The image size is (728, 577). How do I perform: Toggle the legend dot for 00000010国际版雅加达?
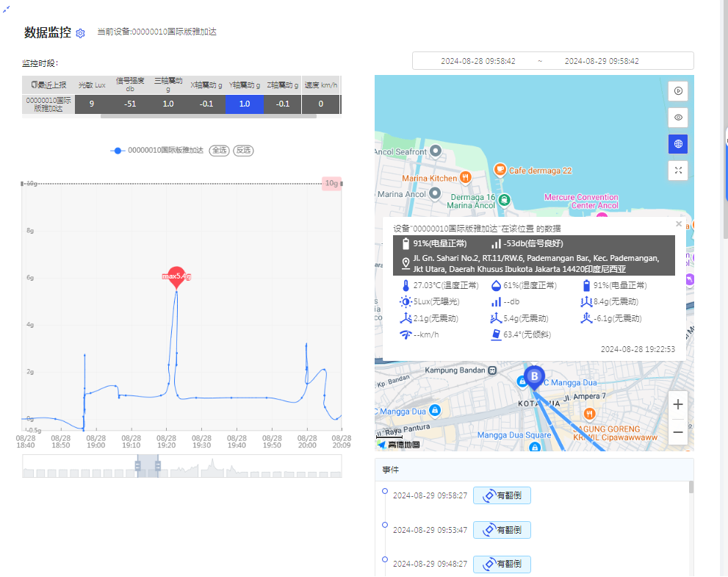[117, 150]
